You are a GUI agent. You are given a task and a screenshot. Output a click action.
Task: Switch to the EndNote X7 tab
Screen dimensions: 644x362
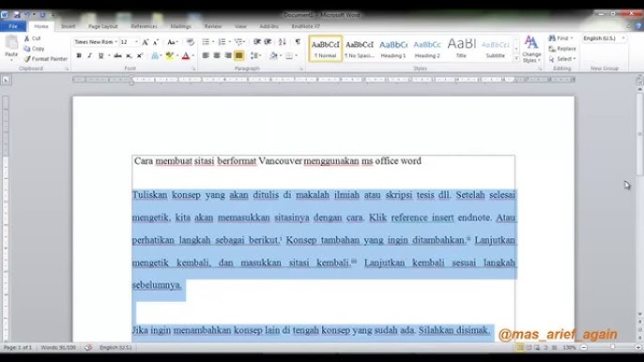pyautogui.click(x=306, y=26)
